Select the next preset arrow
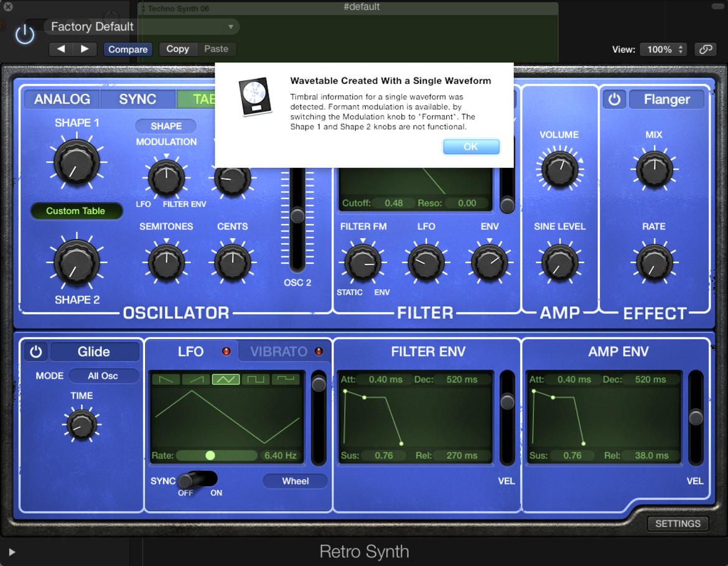The image size is (728, 566). coord(85,49)
